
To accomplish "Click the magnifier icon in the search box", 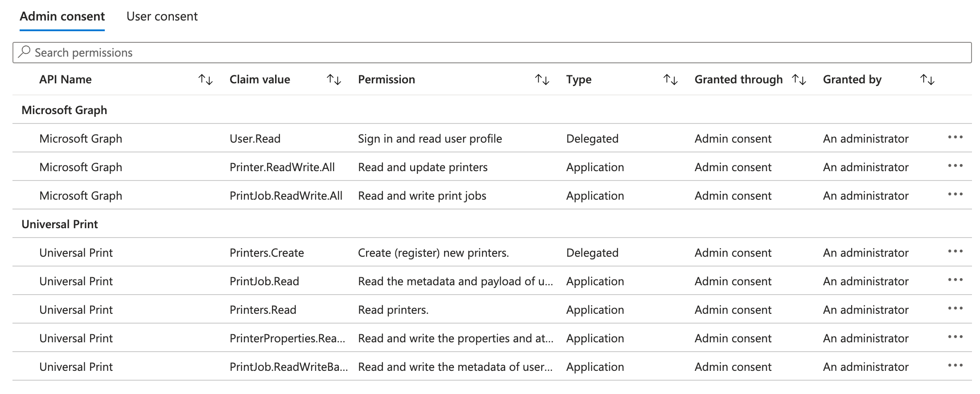I will [25, 52].
